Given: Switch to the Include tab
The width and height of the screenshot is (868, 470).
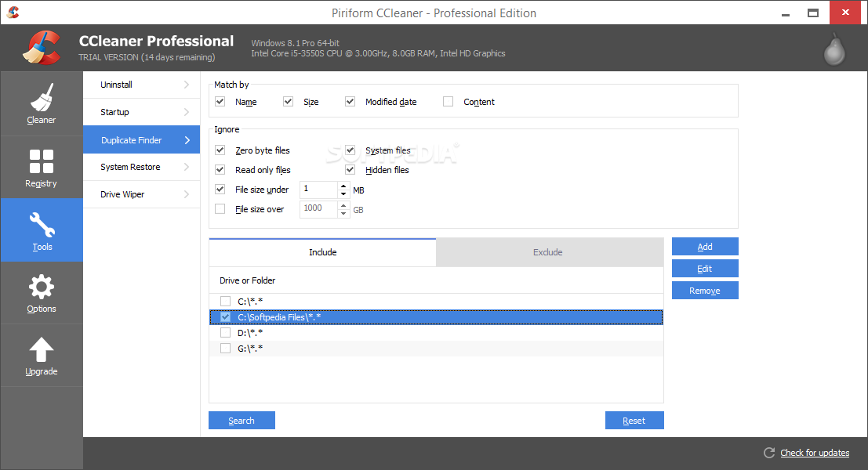Looking at the screenshot, I should 323,252.
